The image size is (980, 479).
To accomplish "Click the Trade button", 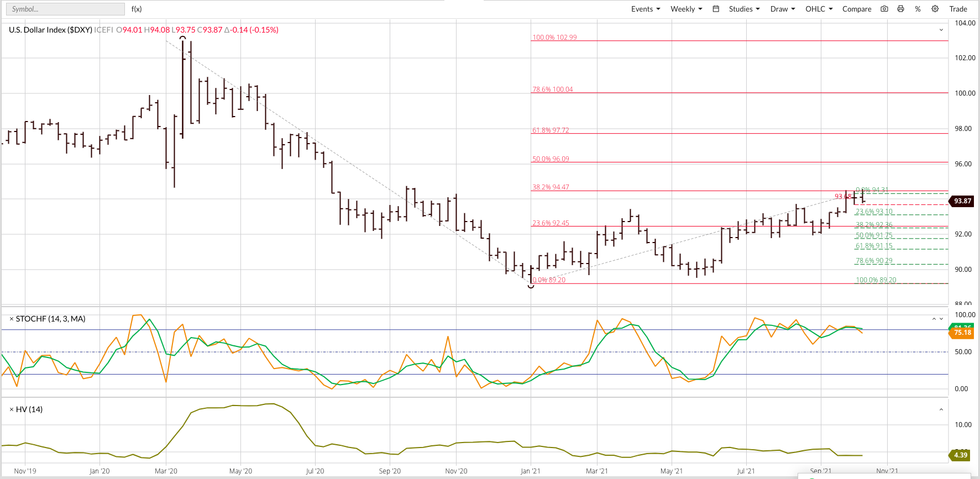I will [958, 9].
